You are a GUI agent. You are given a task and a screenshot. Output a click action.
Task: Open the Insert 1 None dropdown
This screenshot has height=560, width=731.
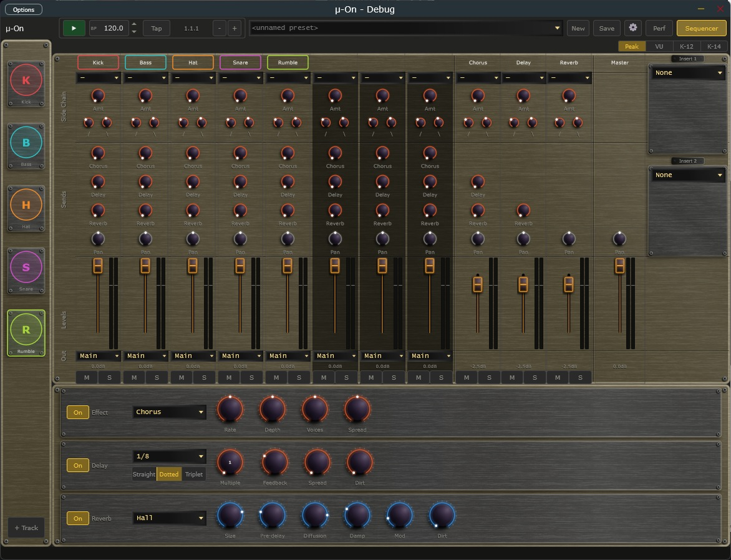688,73
